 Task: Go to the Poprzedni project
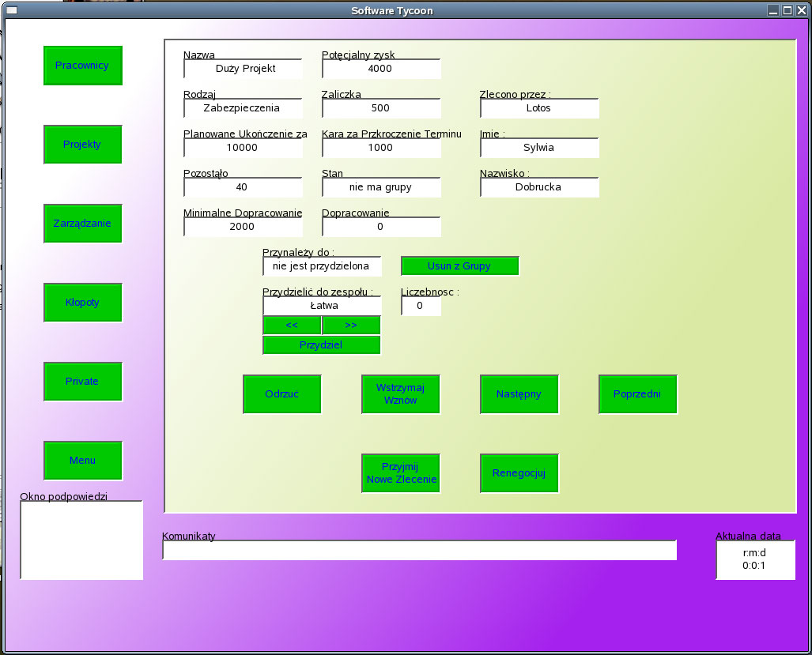[637, 394]
